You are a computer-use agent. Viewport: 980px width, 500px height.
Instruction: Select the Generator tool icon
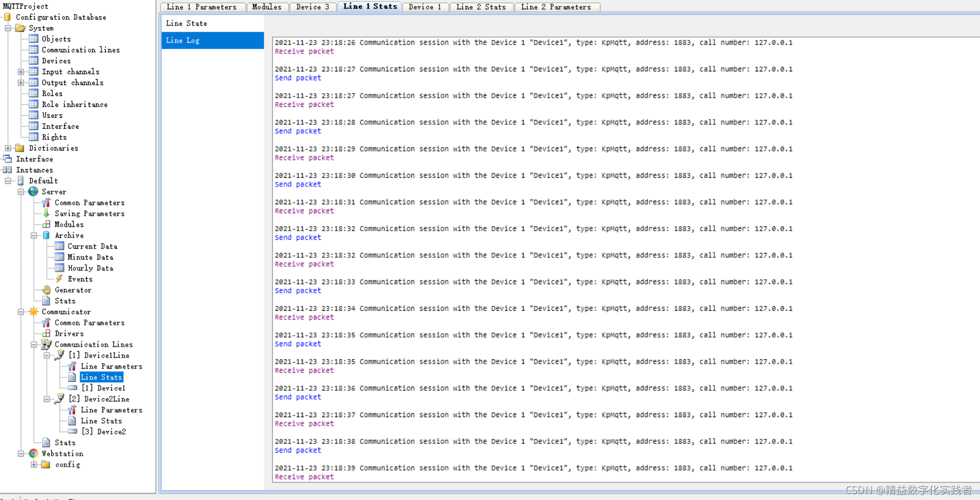pos(47,290)
